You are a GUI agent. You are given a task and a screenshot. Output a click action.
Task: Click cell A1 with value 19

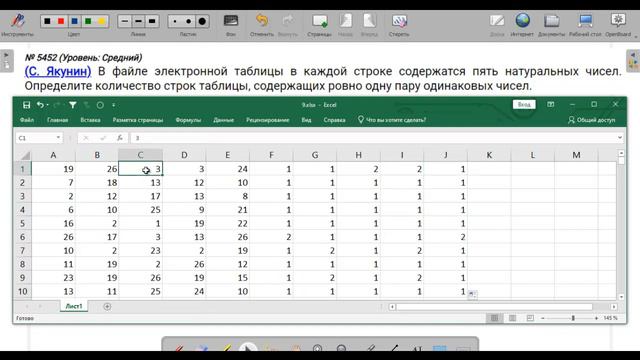coord(53,169)
